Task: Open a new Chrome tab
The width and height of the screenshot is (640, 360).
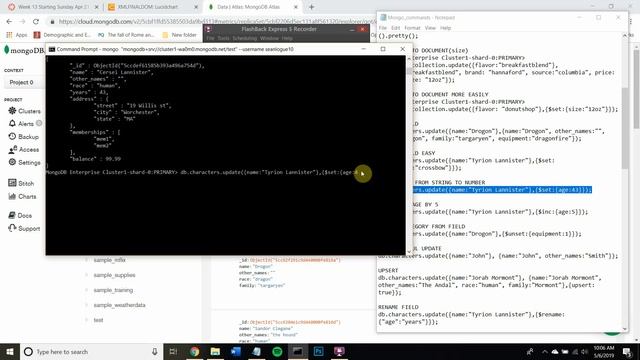Action: (x=311, y=7)
